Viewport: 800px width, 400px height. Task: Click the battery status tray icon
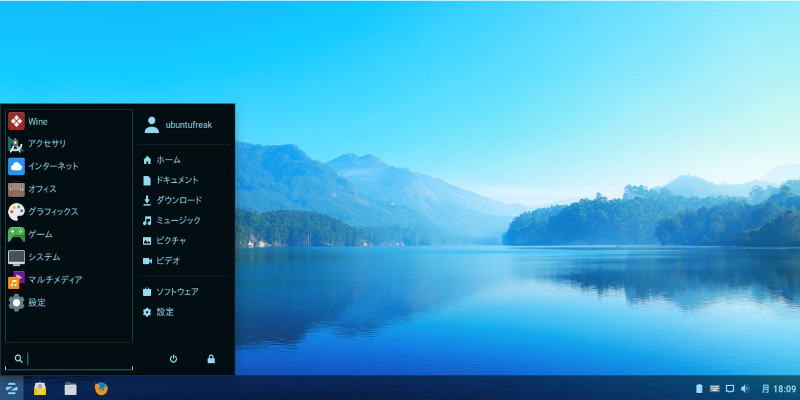[699, 389]
